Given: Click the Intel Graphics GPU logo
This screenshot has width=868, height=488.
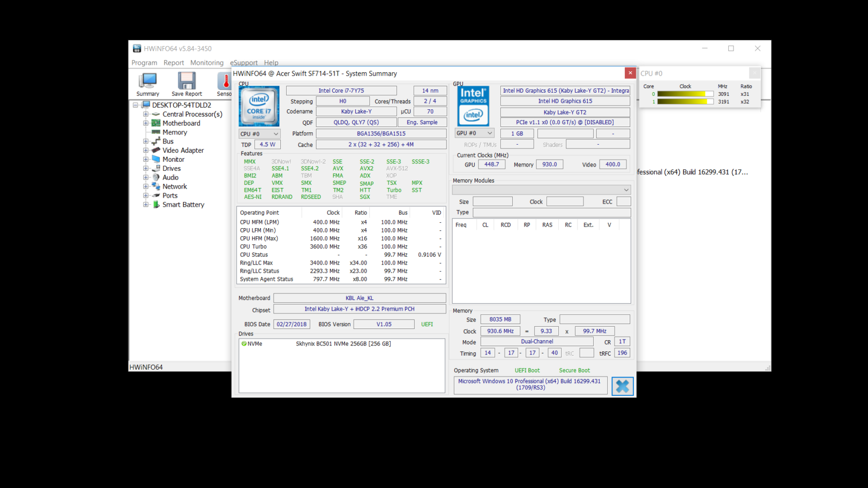Looking at the screenshot, I should (x=473, y=106).
